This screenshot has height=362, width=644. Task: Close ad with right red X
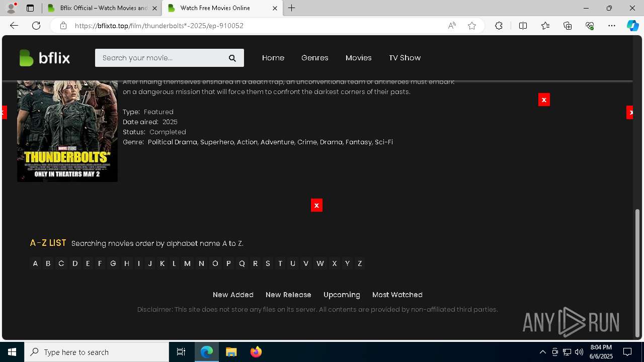coord(544,100)
